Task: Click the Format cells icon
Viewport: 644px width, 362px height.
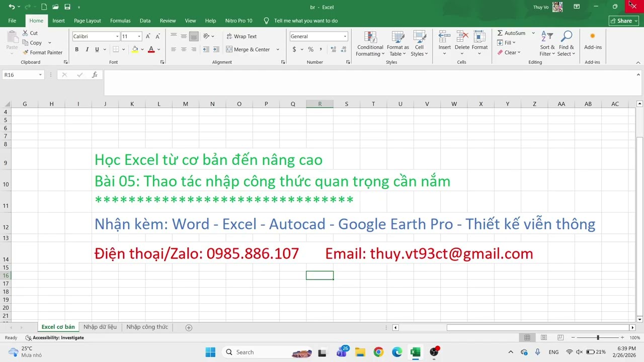Action: (x=479, y=37)
